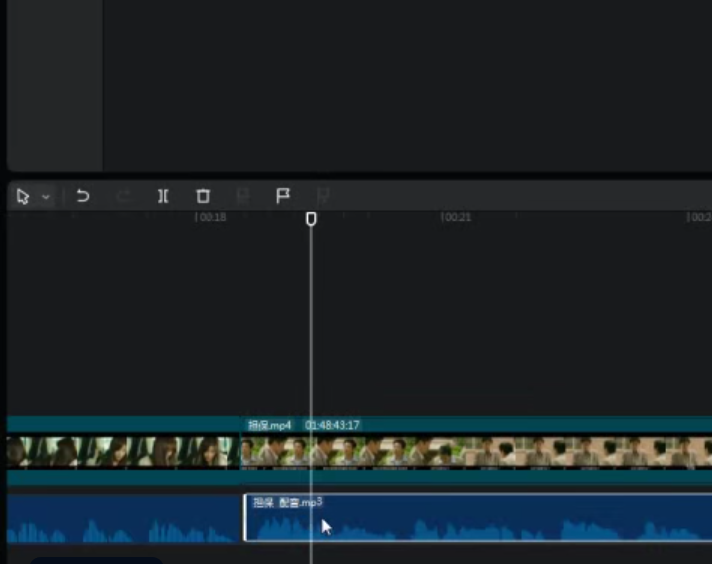Click the dimmed shield icon beside delete
Viewport: 712px width, 564px height.
[x=243, y=196]
